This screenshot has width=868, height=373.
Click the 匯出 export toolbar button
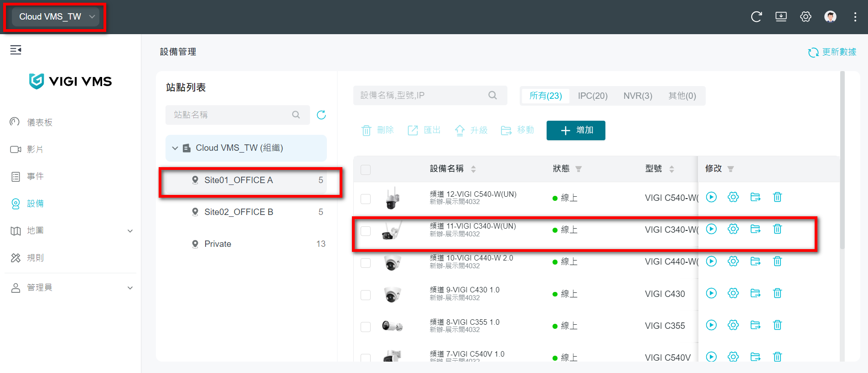tap(424, 130)
